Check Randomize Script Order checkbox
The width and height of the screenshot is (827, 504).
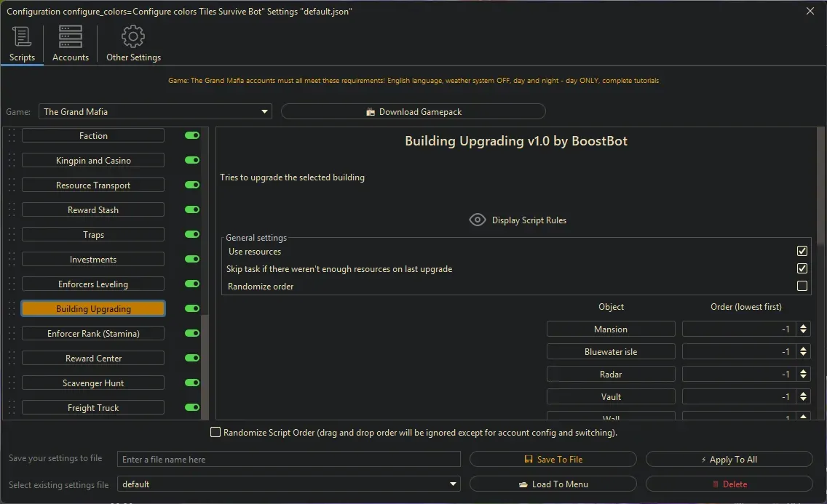click(x=215, y=433)
